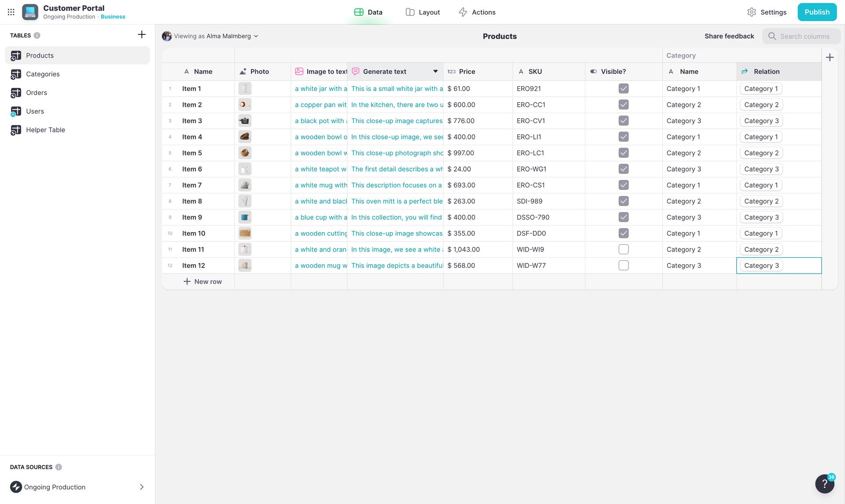The width and height of the screenshot is (845, 504).
Task: Expand the Ongoing Production data source
Action: tap(141, 487)
